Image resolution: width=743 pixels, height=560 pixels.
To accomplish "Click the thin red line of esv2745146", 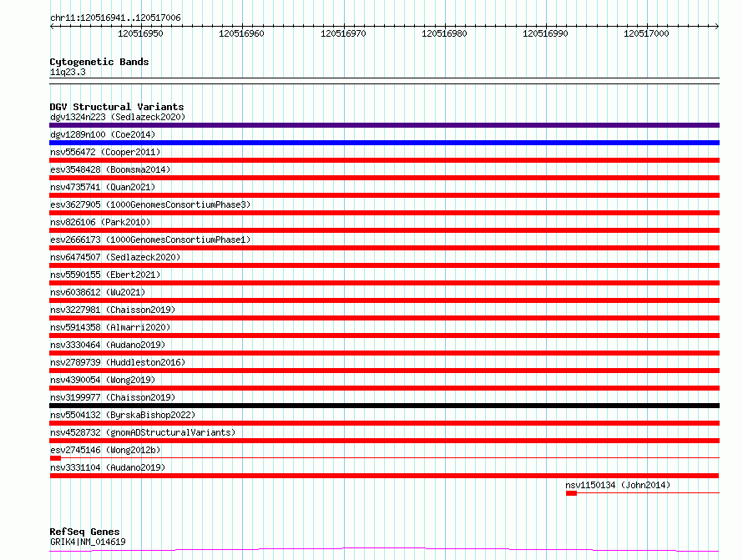I will point(390,458).
